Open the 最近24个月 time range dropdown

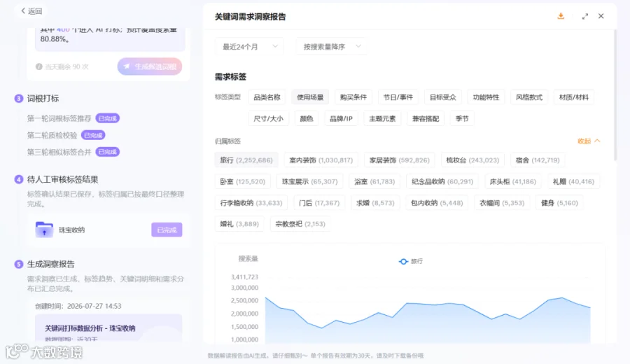click(x=249, y=47)
